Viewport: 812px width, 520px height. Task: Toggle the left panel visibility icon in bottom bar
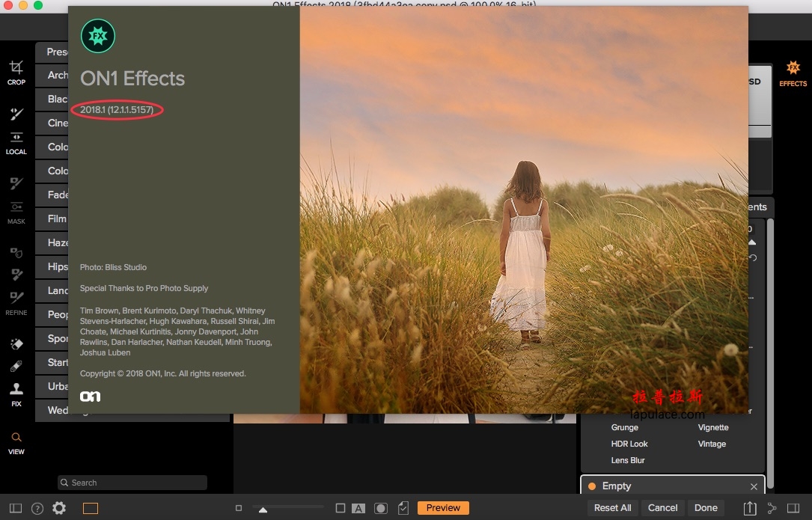coord(16,508)
